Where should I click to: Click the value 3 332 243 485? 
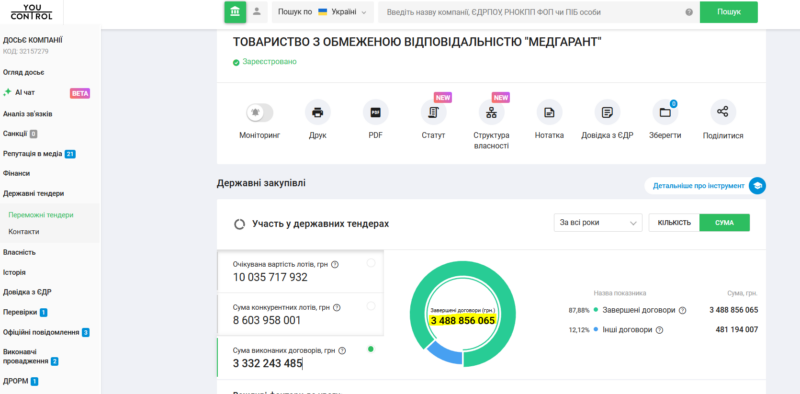[x=267, y=363]
